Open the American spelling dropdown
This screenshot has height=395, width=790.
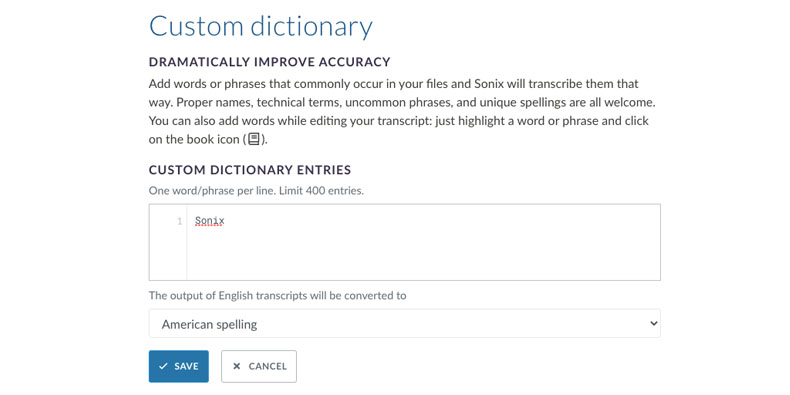pos(405,323)
